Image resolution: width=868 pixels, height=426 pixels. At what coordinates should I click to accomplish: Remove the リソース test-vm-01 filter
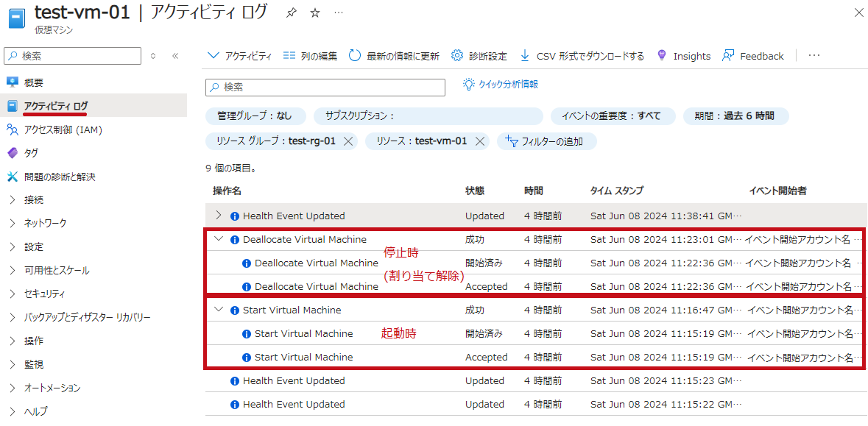tap(479, 141)
